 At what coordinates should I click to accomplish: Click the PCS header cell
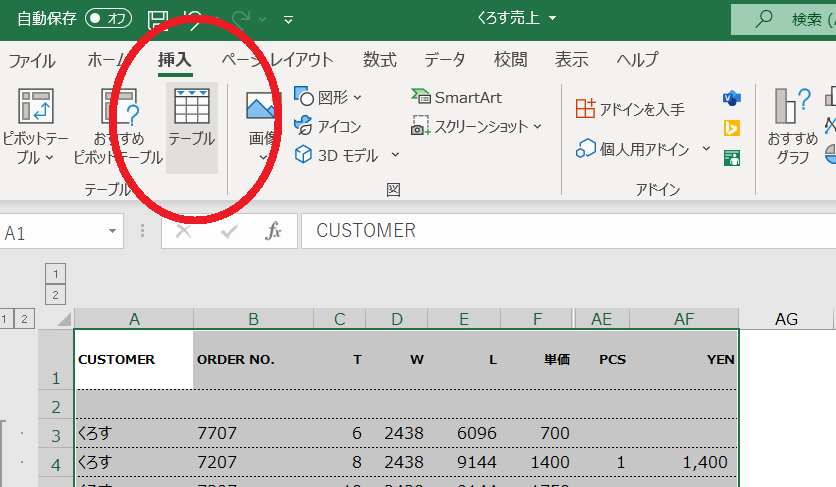pyautogui.click(x=602, y=360)
